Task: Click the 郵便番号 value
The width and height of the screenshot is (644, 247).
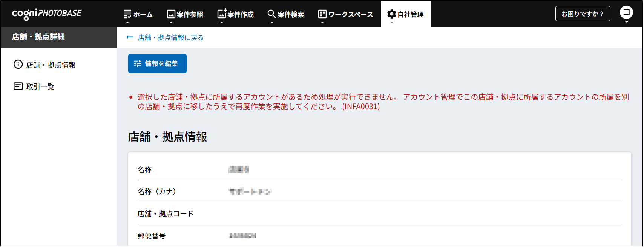Action: coord(242,236)
